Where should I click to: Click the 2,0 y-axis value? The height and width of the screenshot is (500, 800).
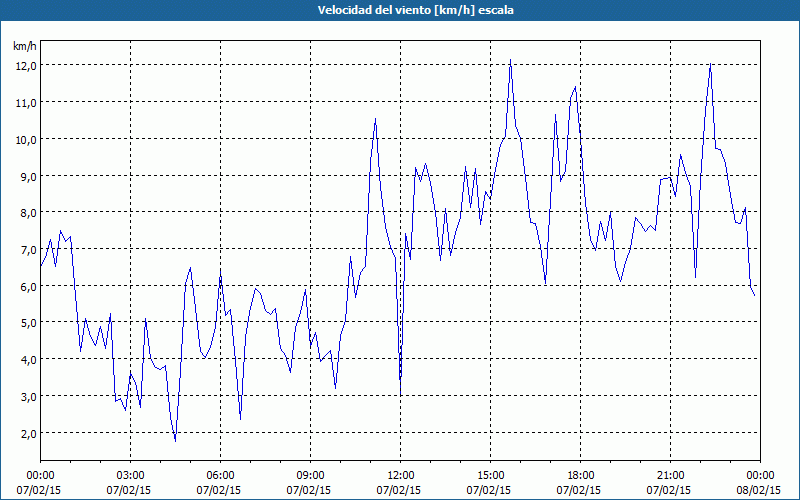(x=28, y=433)
